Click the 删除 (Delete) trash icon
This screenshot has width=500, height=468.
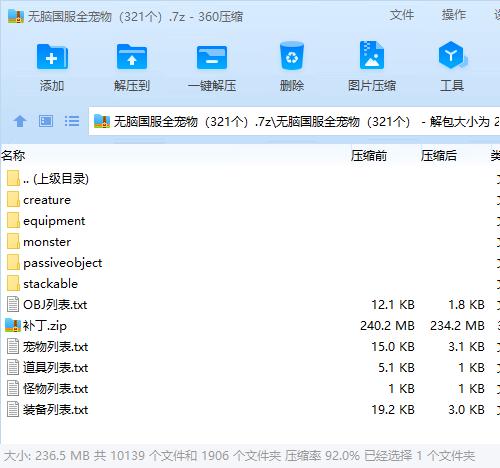point(292,56)
